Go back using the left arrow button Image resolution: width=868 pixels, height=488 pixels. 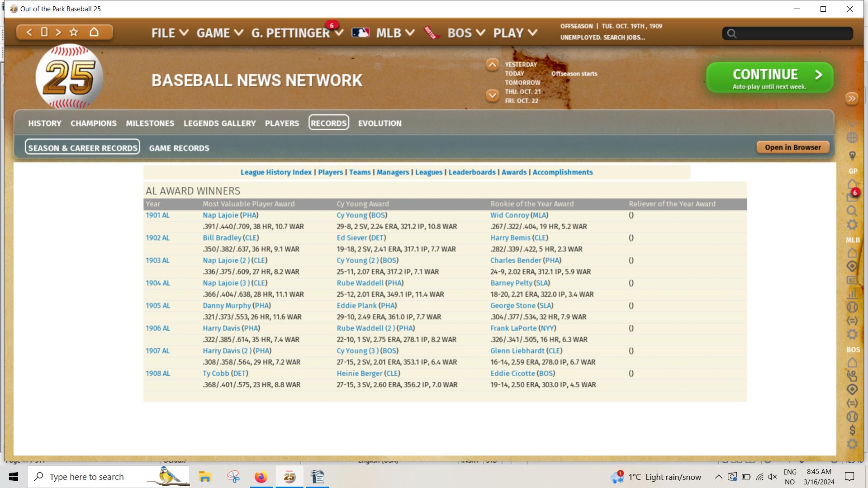29,32
